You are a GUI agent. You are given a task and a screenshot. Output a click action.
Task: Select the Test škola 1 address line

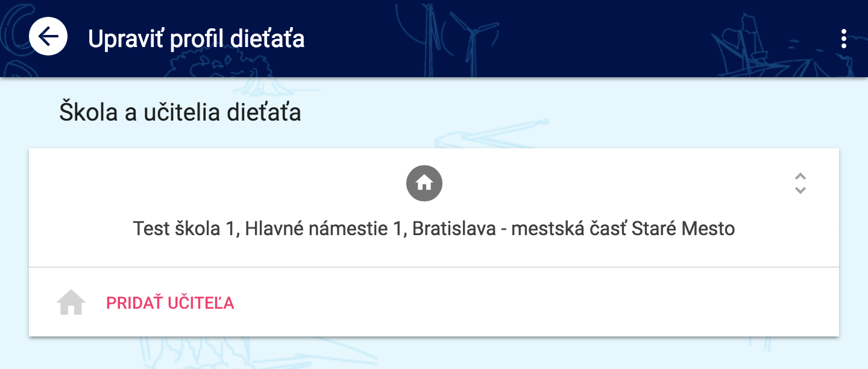(x=434, y=229)
